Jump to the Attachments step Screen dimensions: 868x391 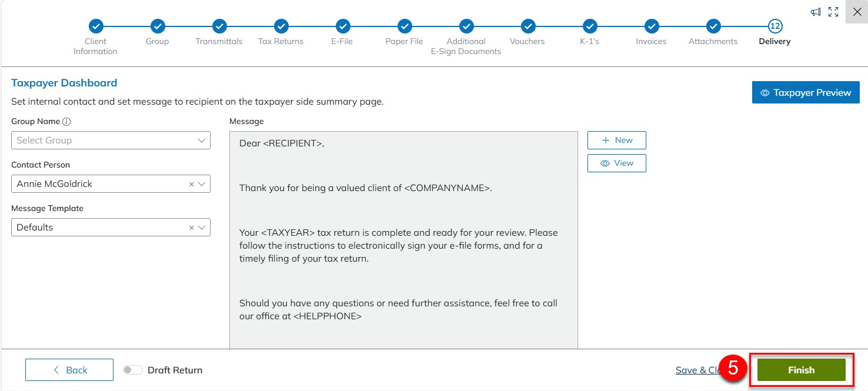point(713,26)
